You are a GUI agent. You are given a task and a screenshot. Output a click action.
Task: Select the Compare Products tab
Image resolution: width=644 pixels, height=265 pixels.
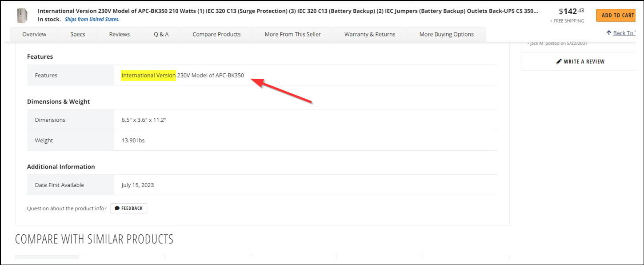click(216, 34)
